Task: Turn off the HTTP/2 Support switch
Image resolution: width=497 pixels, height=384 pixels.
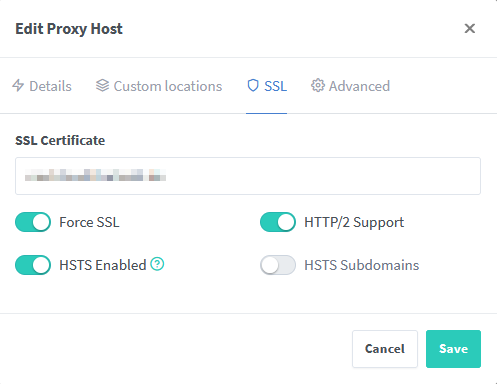Action: tap(278, 222)
